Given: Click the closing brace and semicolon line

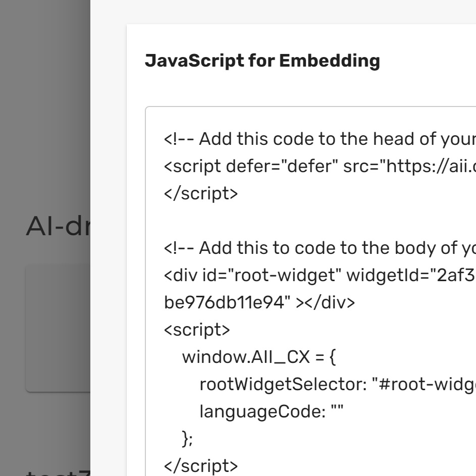Looking at the screenshot, I should (187, 439).
